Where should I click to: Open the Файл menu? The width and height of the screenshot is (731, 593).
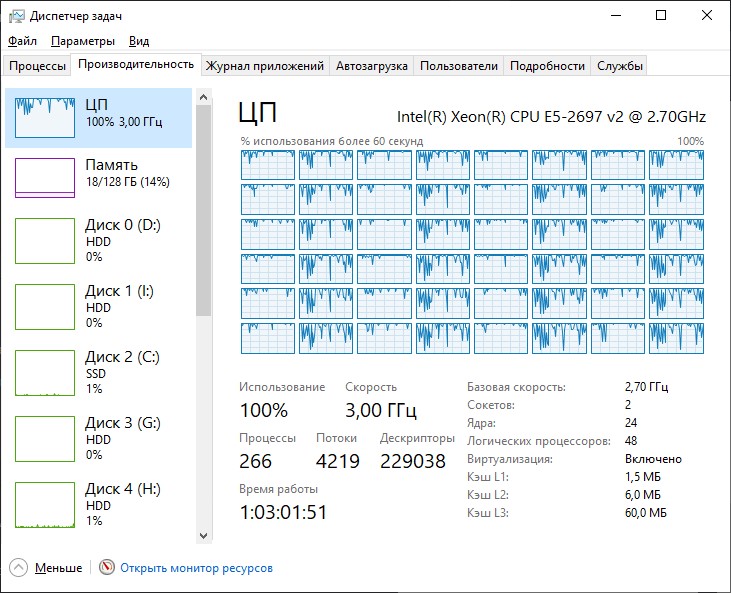pos(22,41)
